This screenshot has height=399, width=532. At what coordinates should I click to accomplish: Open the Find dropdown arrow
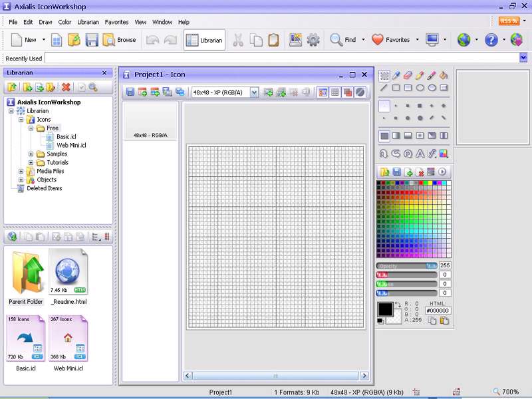click(x=363, y=40)
